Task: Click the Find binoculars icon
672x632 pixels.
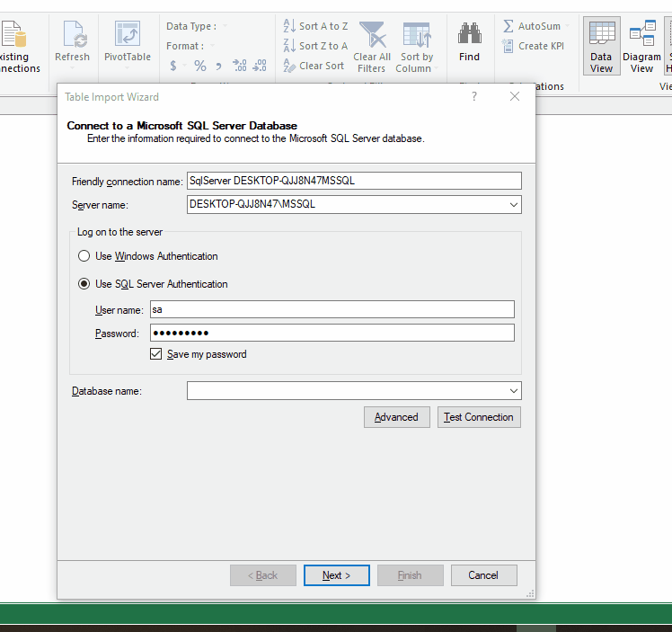Action: tap(469, 33)
